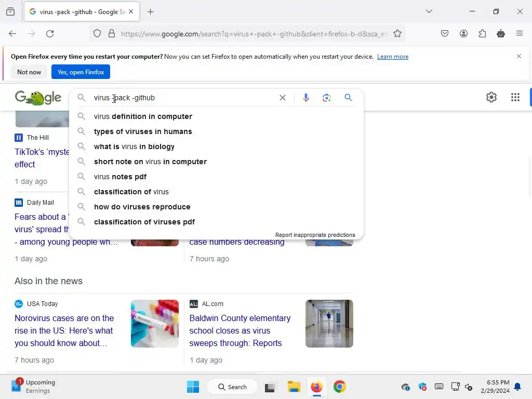Expand the list all tabs chevron

(x=429, y=11)
